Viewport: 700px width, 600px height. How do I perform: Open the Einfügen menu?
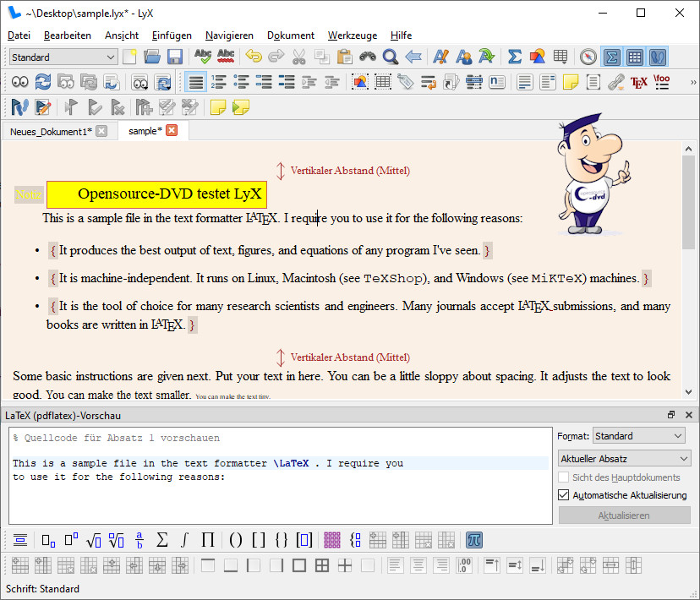point(172,35)
